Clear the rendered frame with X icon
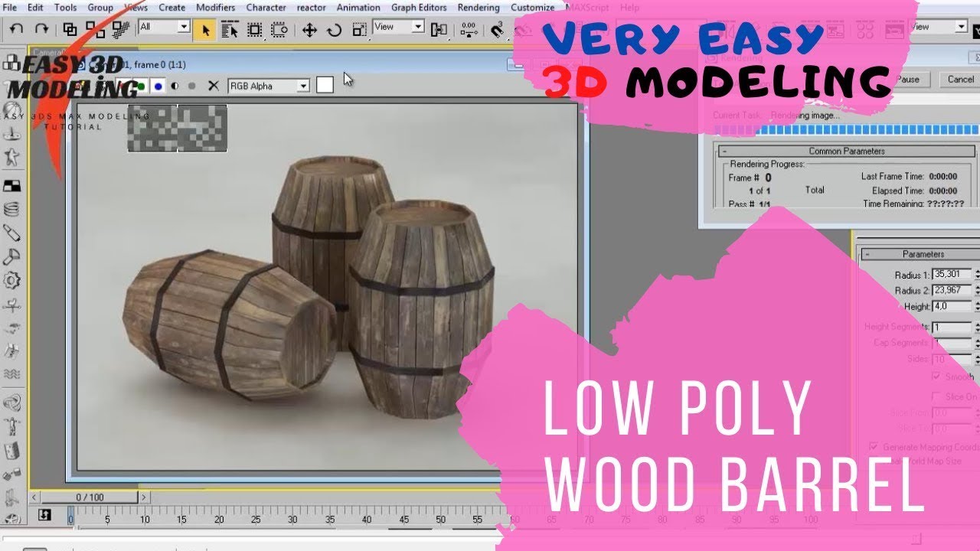This screenshot has width=980, height=551. point(214,86)
